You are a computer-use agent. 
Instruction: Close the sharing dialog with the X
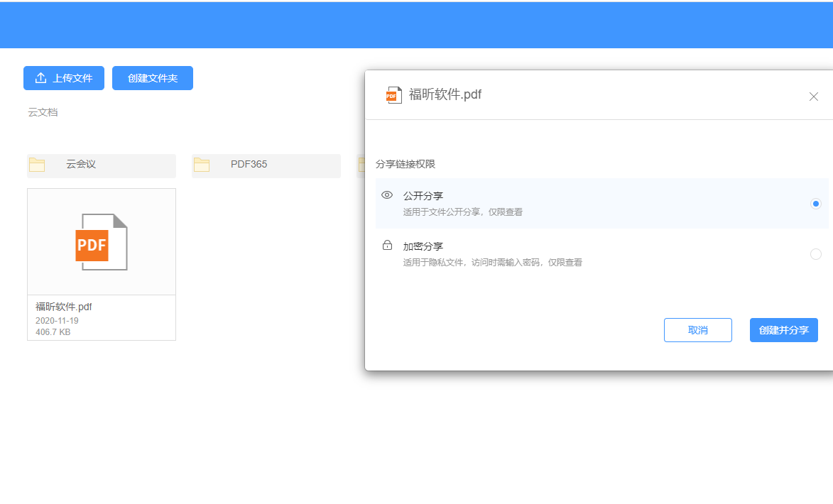(x=813, y=97)
